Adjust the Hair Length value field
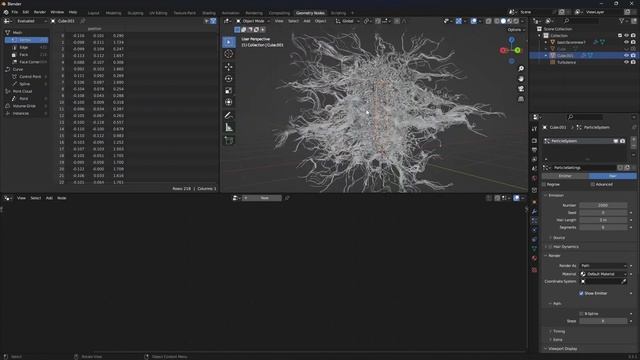Viewport: 640px width, 360px height. click(x=603, y=220)
